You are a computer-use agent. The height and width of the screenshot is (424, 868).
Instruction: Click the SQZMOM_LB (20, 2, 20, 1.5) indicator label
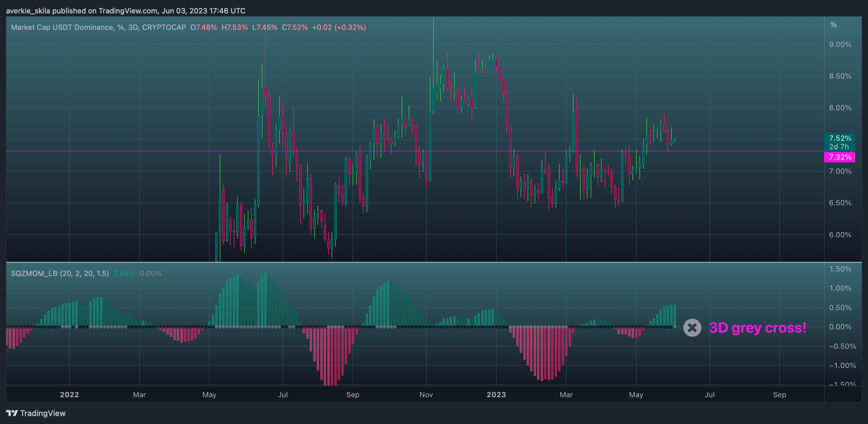60,273
